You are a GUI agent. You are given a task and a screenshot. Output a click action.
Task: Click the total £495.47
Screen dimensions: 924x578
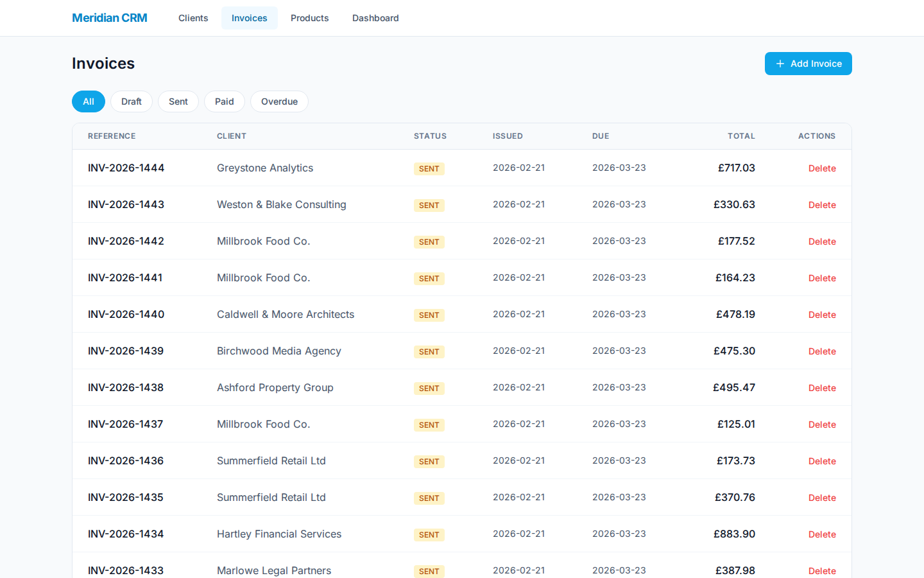pos(734,387)
